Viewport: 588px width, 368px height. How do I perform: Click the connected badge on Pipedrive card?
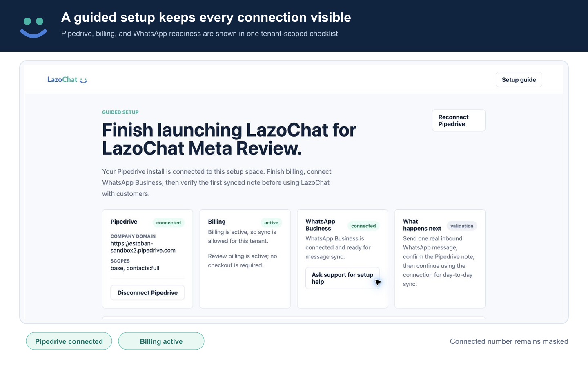pos(169,223)
